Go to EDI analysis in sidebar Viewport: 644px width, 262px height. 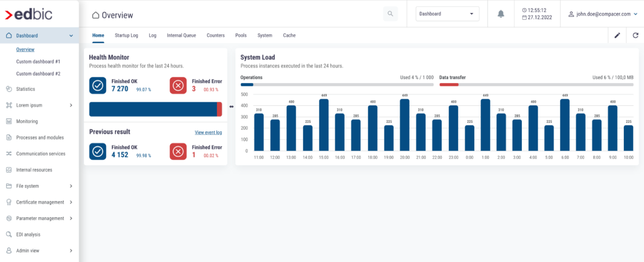coord(28,235)
